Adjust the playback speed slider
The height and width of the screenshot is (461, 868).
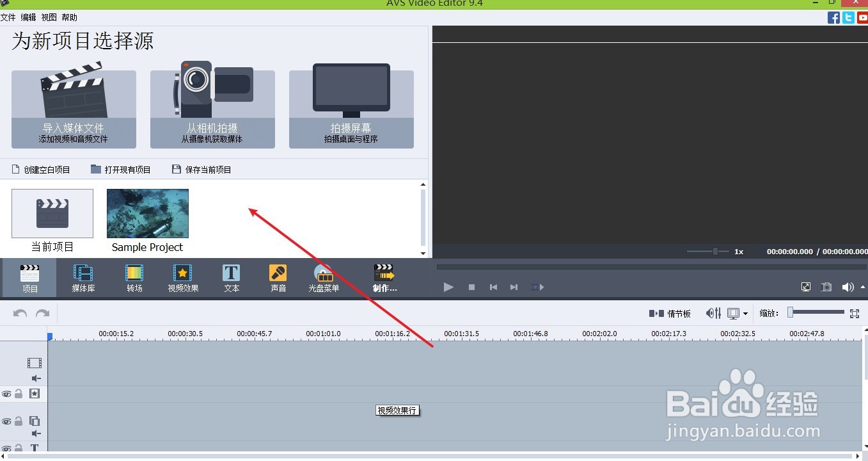tap(708, 252)
